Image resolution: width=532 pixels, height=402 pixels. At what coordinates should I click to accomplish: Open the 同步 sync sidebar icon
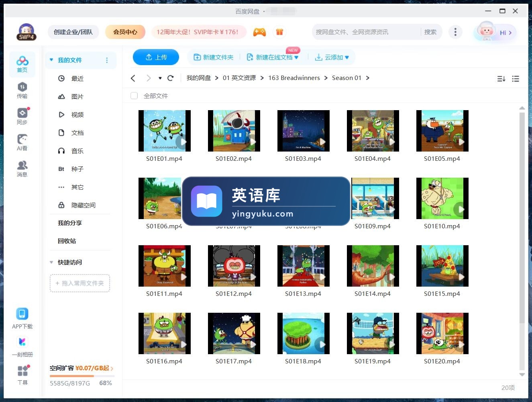click(x=22, y=117)
